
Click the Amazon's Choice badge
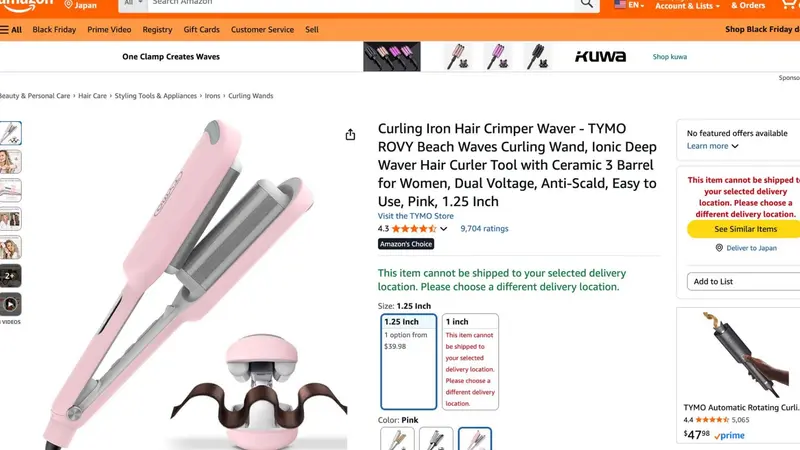406,244
